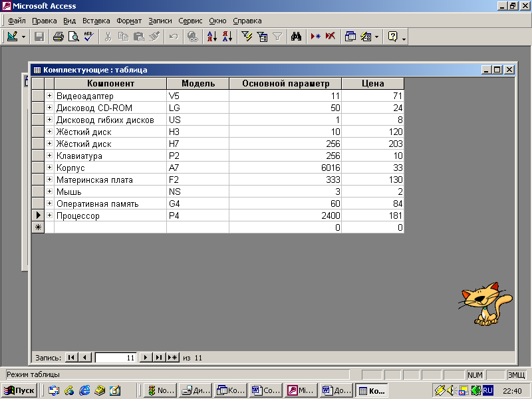The width and height of the screenshot is (532, 399).
Task: Open the Записи menu
Action: click(x=160, y=21)
